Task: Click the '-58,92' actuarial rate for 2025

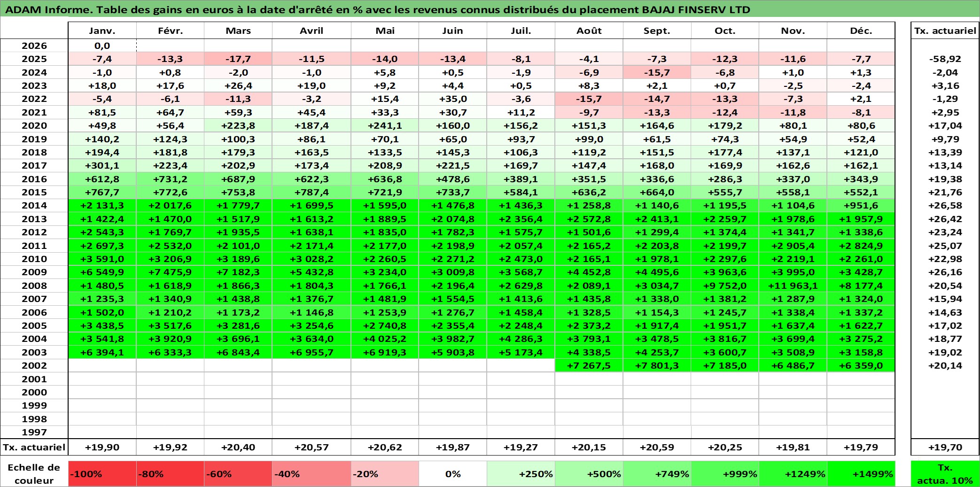Action: click(x=945, y=59)
